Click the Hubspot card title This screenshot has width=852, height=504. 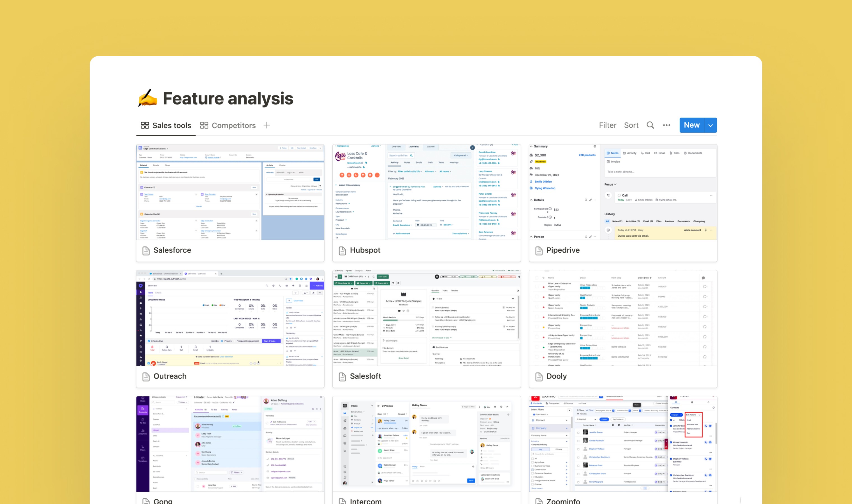(x=365, y=250)
